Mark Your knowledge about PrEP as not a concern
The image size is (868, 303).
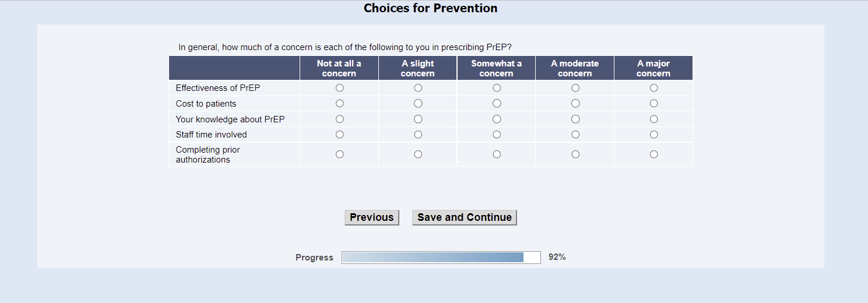339,119
